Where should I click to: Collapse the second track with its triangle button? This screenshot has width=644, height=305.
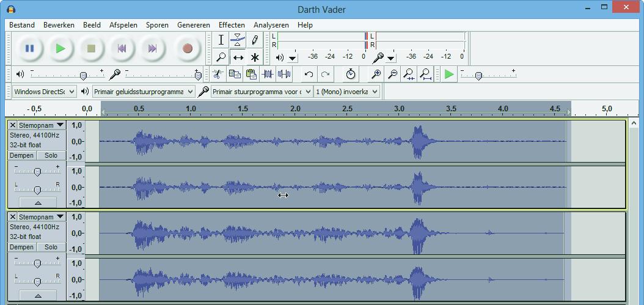(38, 295)
